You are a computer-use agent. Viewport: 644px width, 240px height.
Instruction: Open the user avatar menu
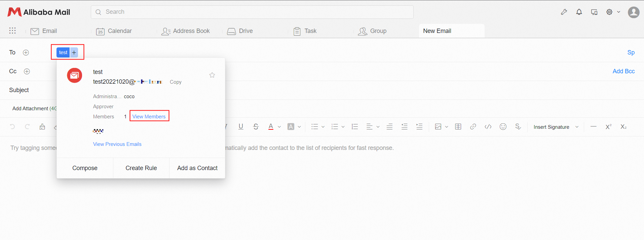click(634, 12)
